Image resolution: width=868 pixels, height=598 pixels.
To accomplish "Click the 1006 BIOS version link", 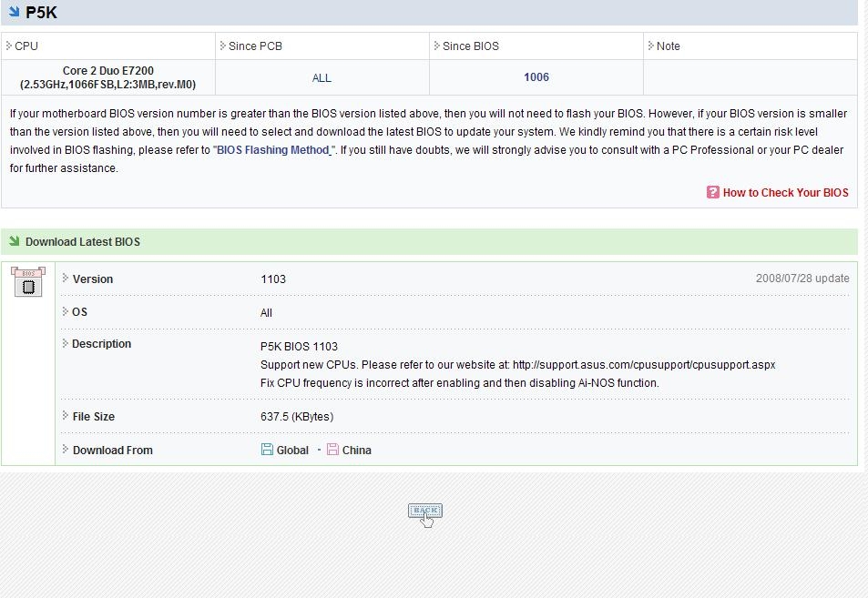I will coord(536,76).
